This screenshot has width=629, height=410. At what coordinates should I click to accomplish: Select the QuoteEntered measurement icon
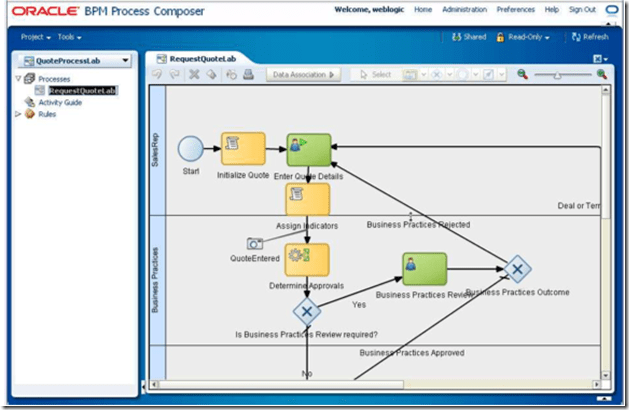(255, 243)
